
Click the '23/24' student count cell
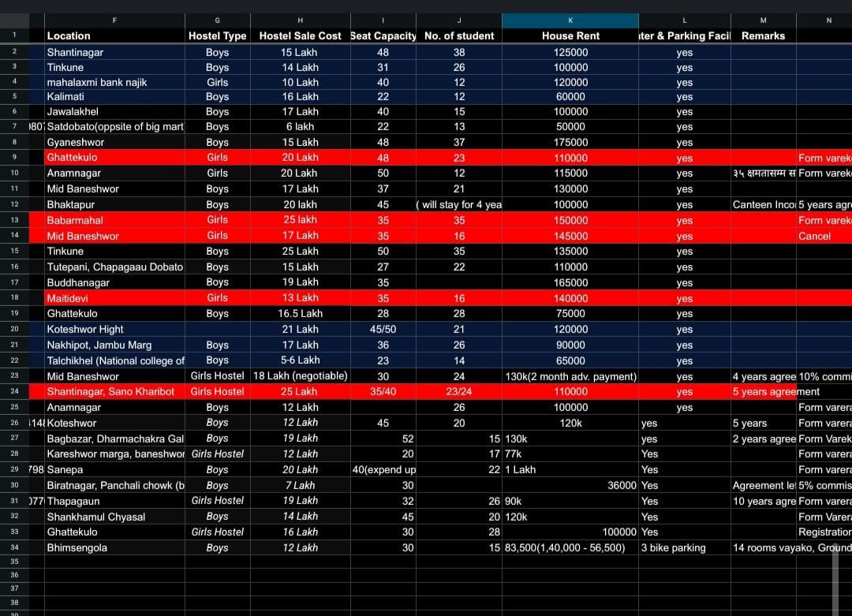(x=459, y=392)
